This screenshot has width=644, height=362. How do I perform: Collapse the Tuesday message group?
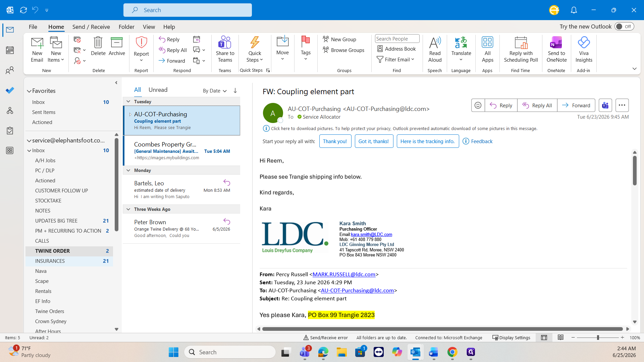pos(128,101)
